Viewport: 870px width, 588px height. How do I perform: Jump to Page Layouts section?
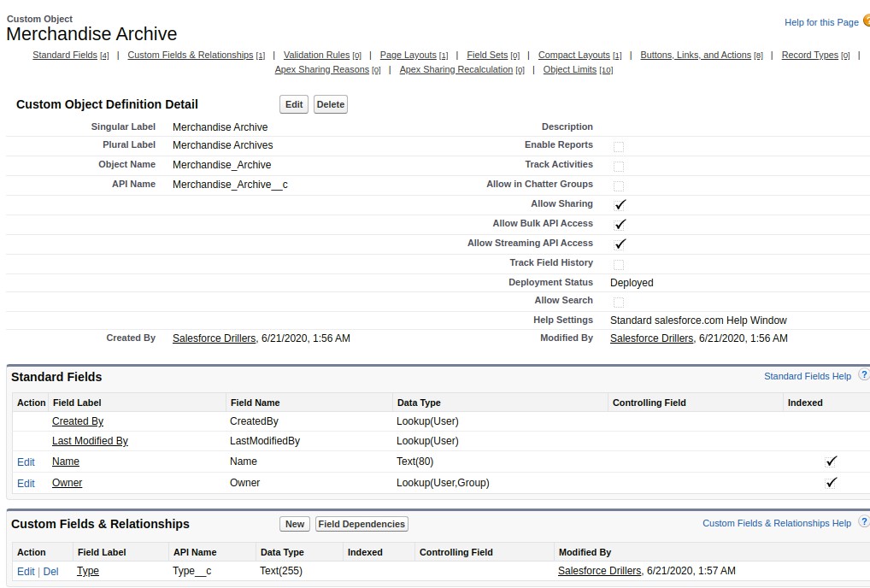pos(408,55)
